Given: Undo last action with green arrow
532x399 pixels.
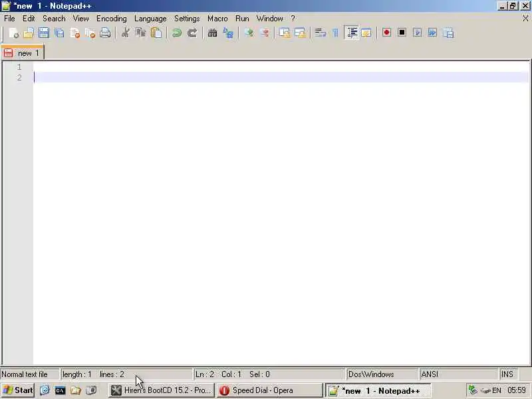Looking at the screenshot, I should point(176,33).
